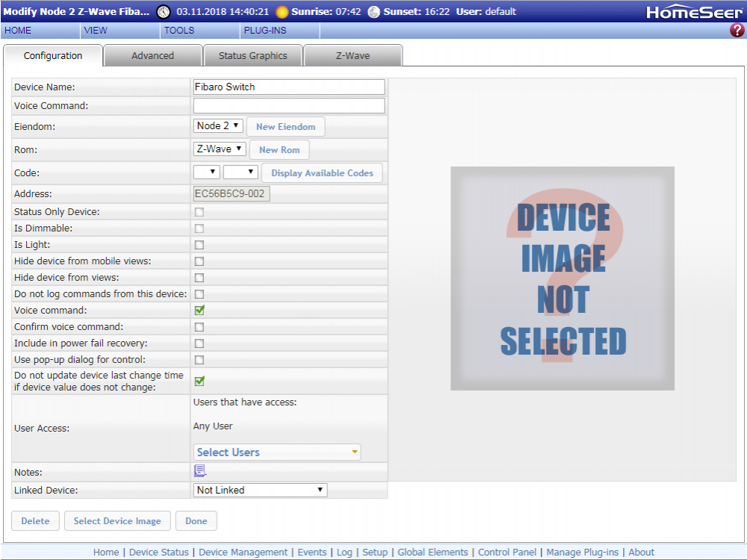
Task: Open the Linked Device dropdown
Action: coord(260,491)
